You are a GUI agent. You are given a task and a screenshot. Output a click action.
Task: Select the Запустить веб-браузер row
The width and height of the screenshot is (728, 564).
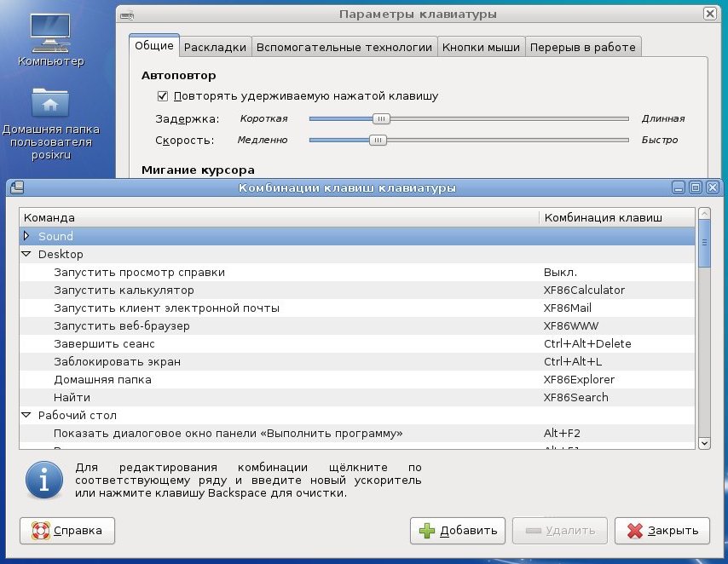click(357, 325)
